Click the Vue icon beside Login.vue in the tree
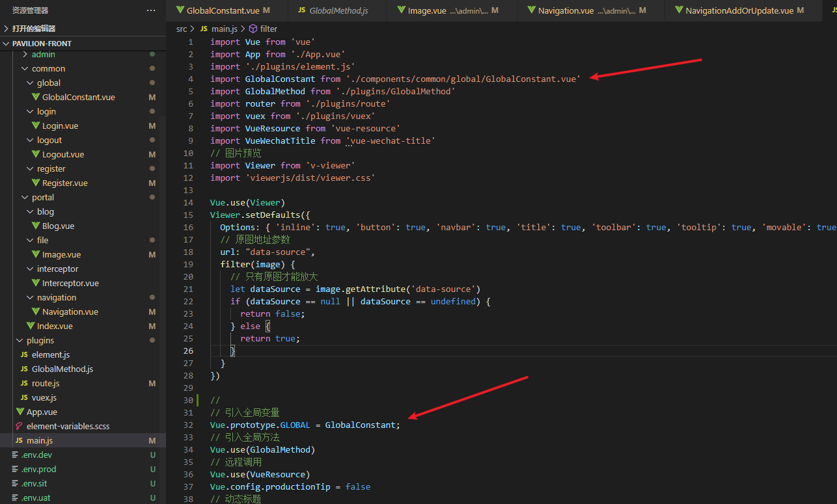837x504 pixels. pos(36,126)
